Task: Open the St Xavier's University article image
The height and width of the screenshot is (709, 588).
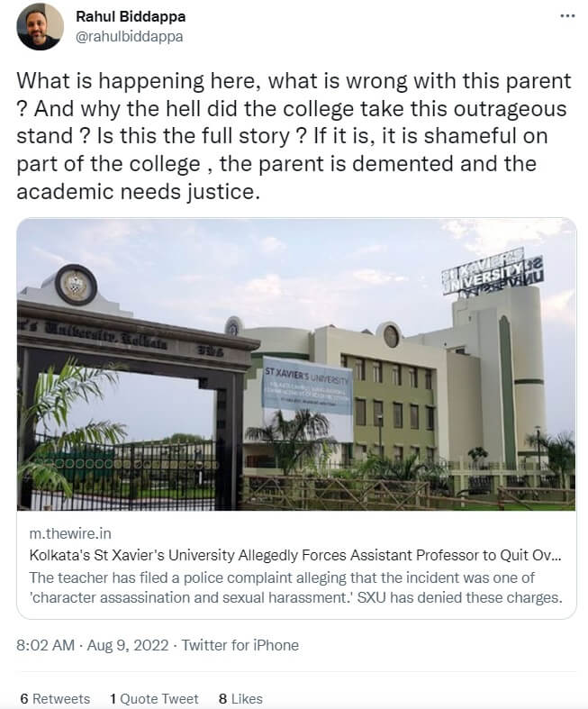Action: [x=296, y=364]
